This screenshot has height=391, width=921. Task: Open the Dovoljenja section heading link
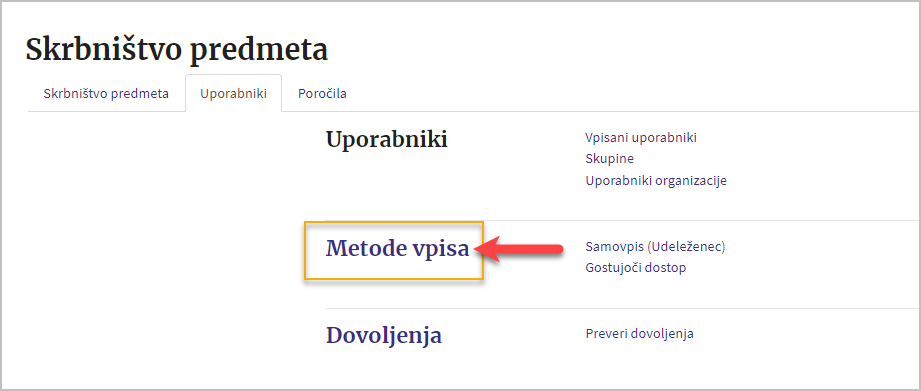tap(384, 335)
